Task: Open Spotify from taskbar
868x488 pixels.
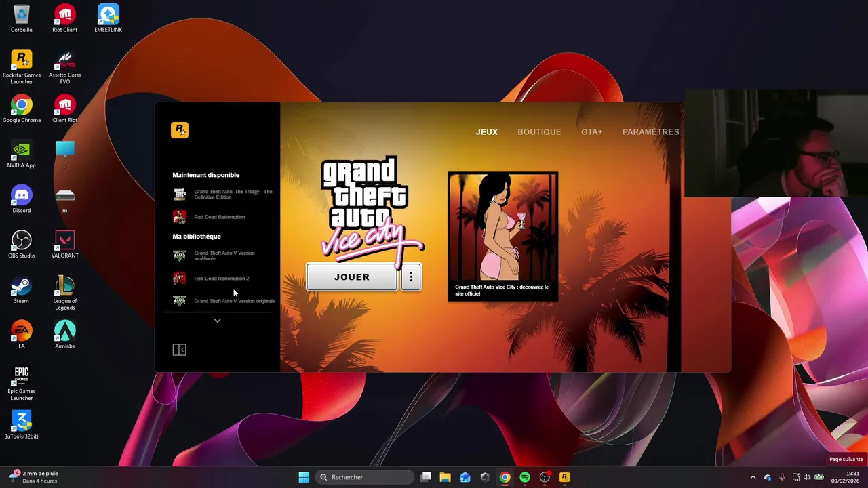Action: (525, 477)
